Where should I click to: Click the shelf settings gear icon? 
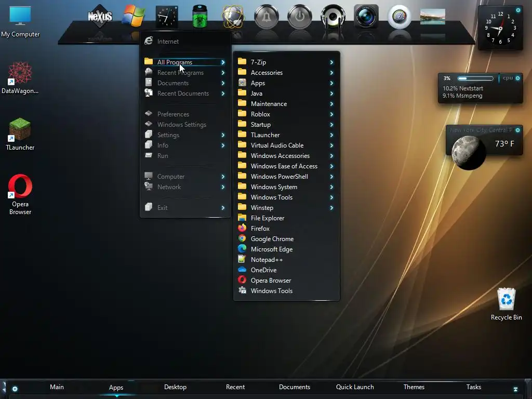[15, 389]
